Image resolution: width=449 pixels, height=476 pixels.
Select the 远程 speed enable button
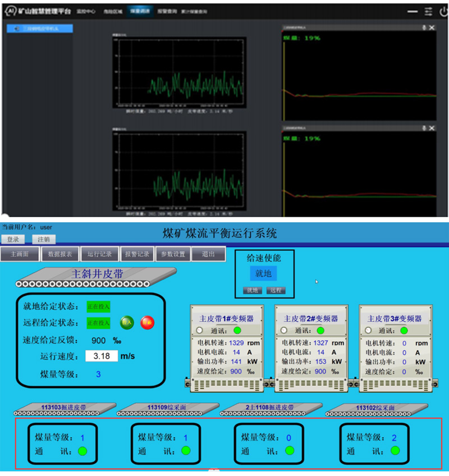[276, 291]
